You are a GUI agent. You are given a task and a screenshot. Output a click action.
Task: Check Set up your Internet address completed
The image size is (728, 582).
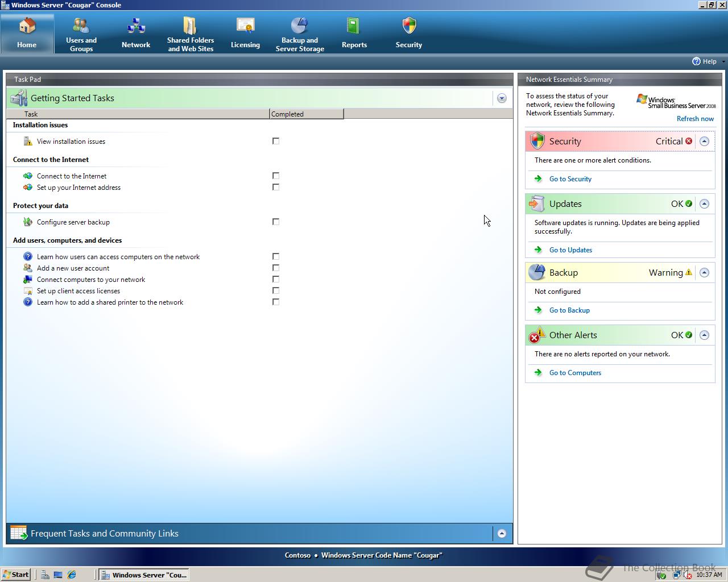click(276, 187)
